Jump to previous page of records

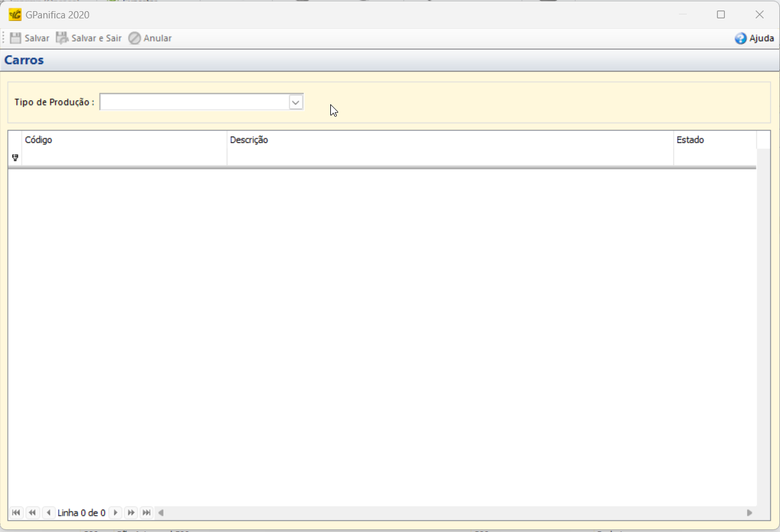click(32, 512)
